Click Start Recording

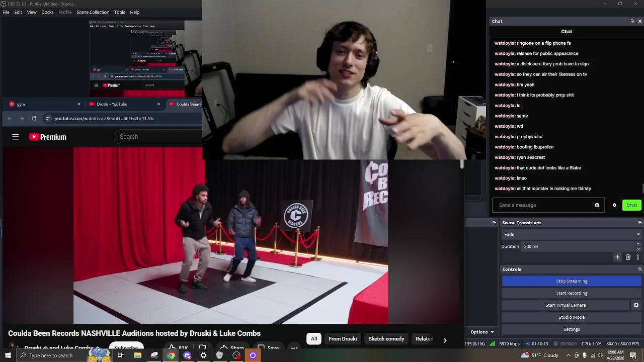pos(572,293)
